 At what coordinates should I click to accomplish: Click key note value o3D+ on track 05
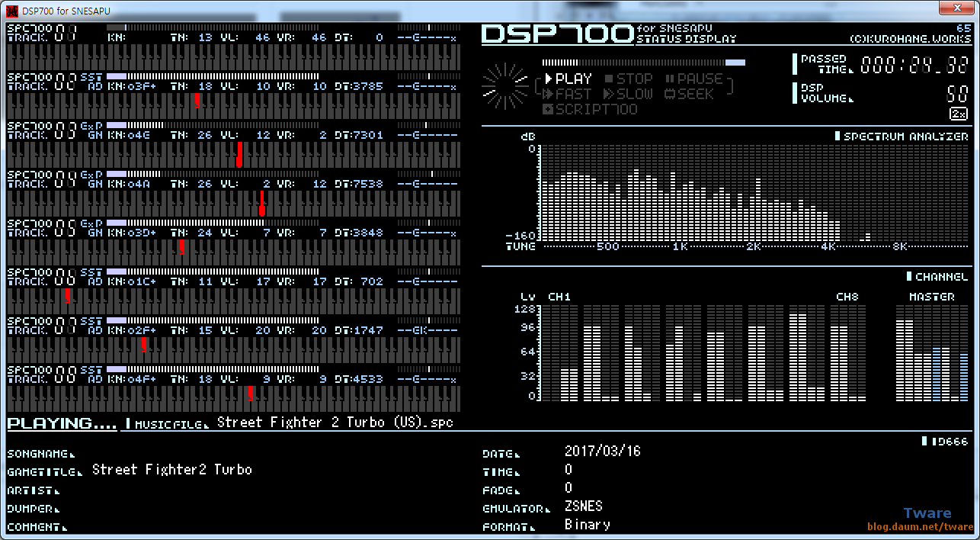tap(142, 233)
